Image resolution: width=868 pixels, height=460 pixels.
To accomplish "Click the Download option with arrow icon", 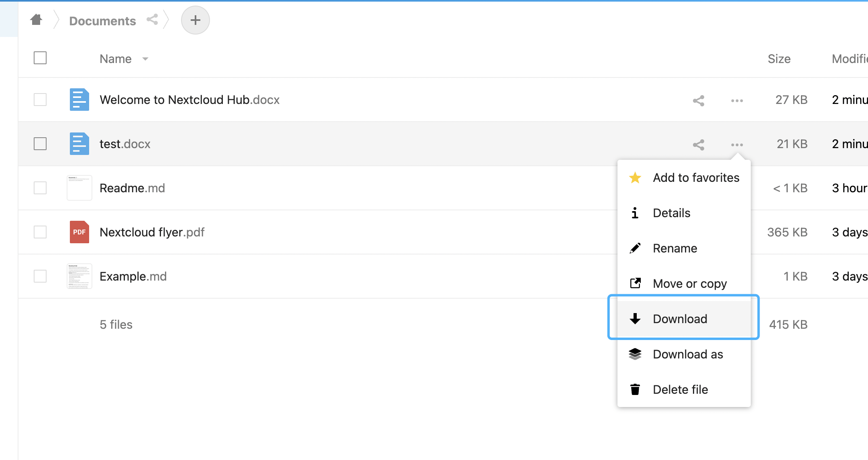I will tap(680, 318).
